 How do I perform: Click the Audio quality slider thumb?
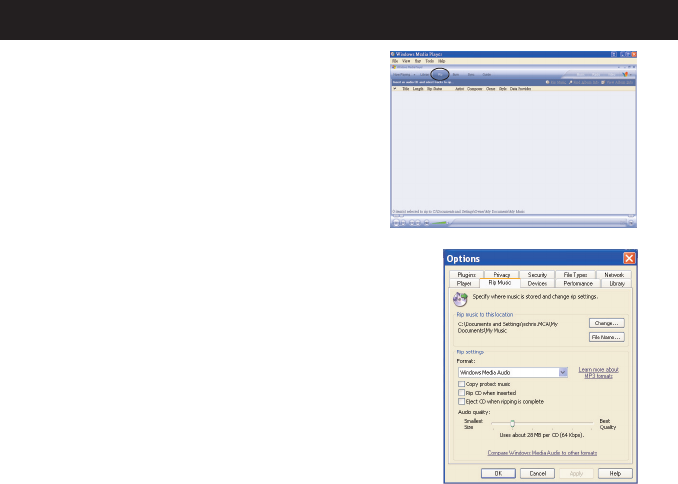(x=512, y=423)
